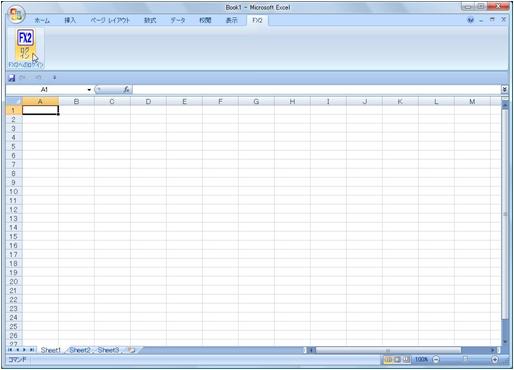Click the 100% zoom level button

pos(421,359)
